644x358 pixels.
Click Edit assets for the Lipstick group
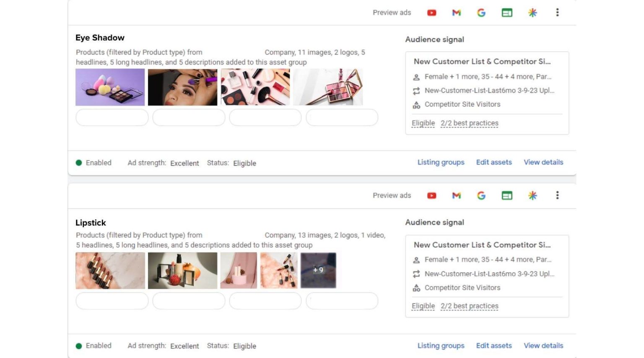tap(494, 345)
